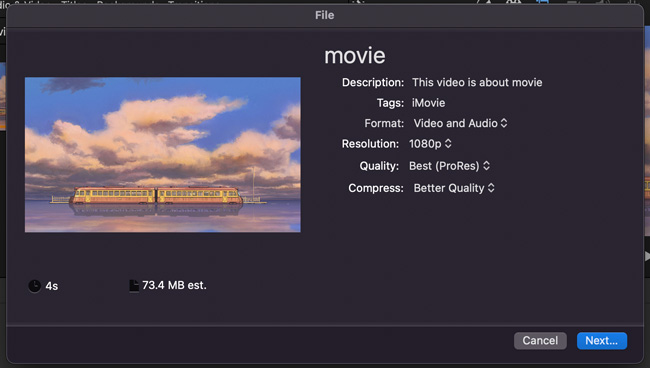Click the clock duration icon next to 4s

tap(34, 286)
